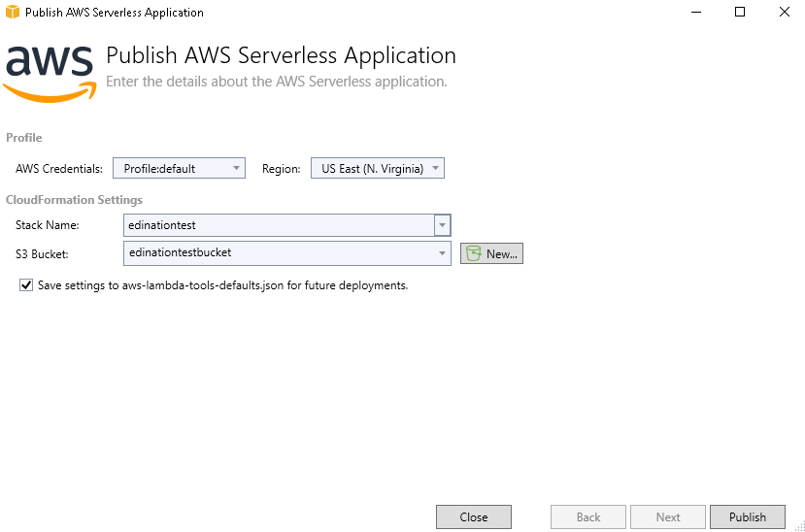Click the 'Region:' label
The width and height of the screenshot is (805, 532).
[x=281, y=169]
